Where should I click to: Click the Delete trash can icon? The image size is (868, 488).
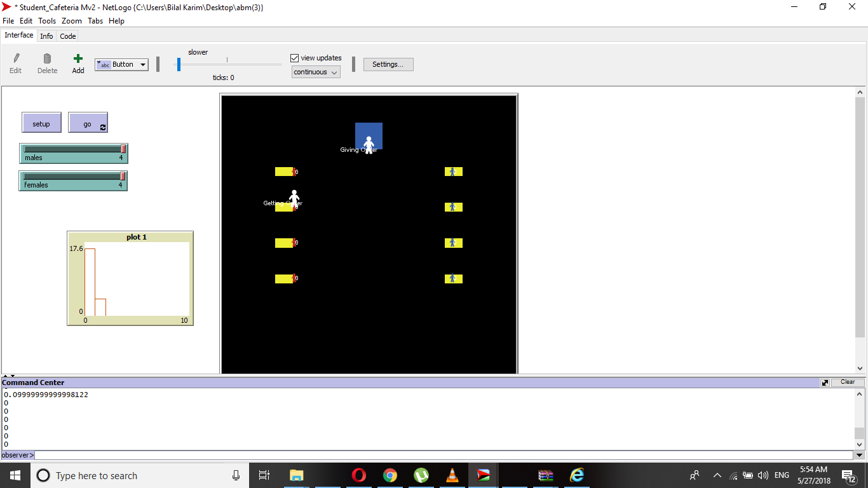point(47,58)
